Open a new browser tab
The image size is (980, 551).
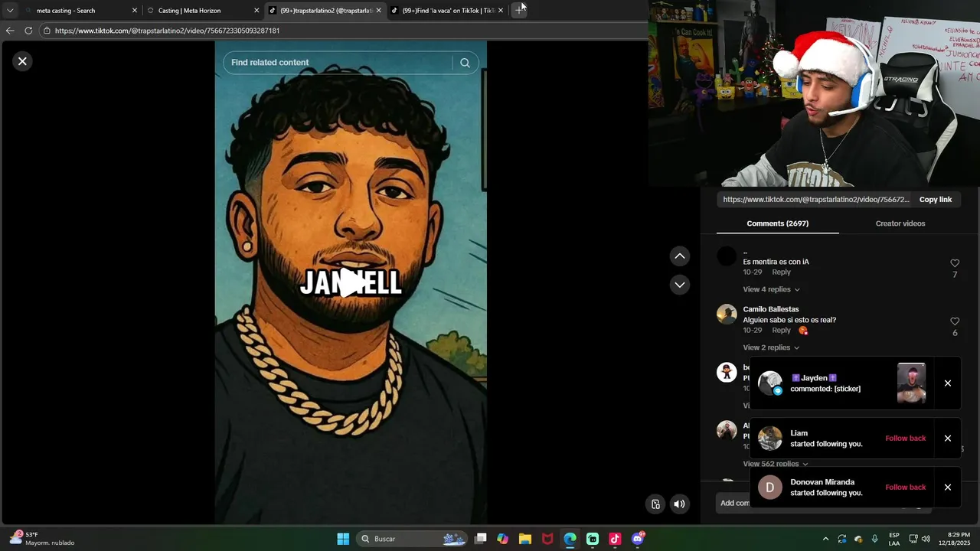click(519, 11)
